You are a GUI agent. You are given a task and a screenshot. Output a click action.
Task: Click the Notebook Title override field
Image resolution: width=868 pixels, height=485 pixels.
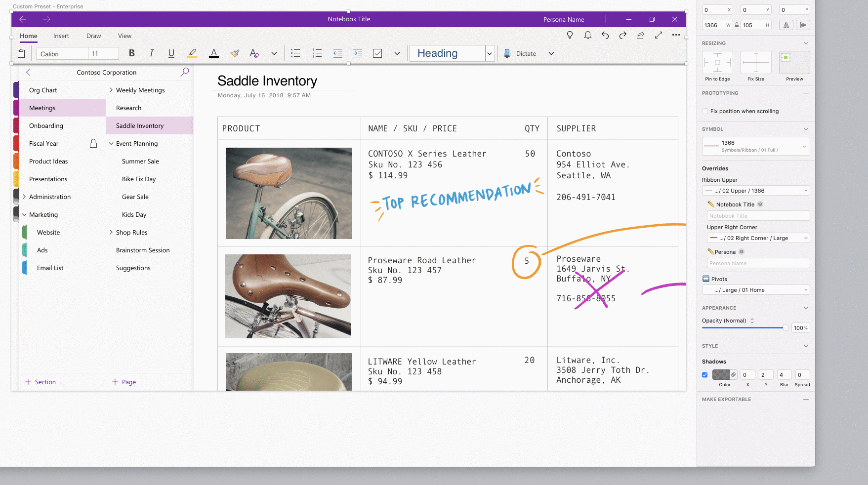coord(758,216)
